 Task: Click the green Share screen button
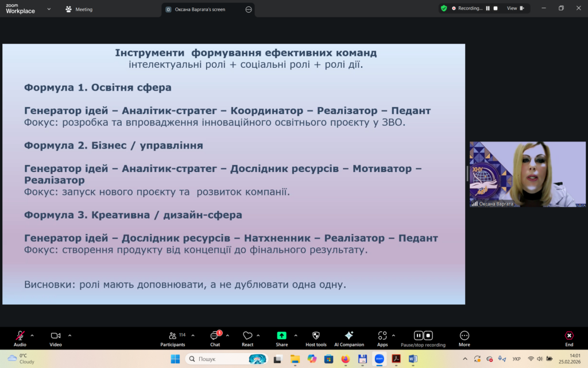pyautogui.click(x=281, y=336)
